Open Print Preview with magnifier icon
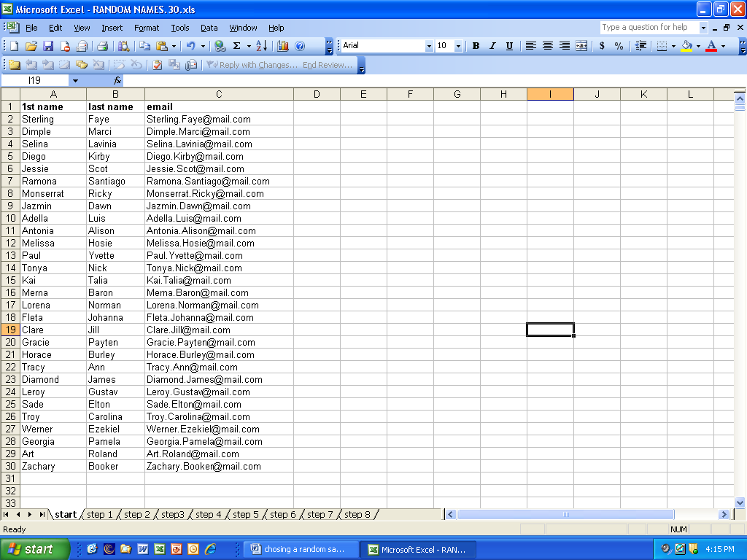 tap(123, 46)
